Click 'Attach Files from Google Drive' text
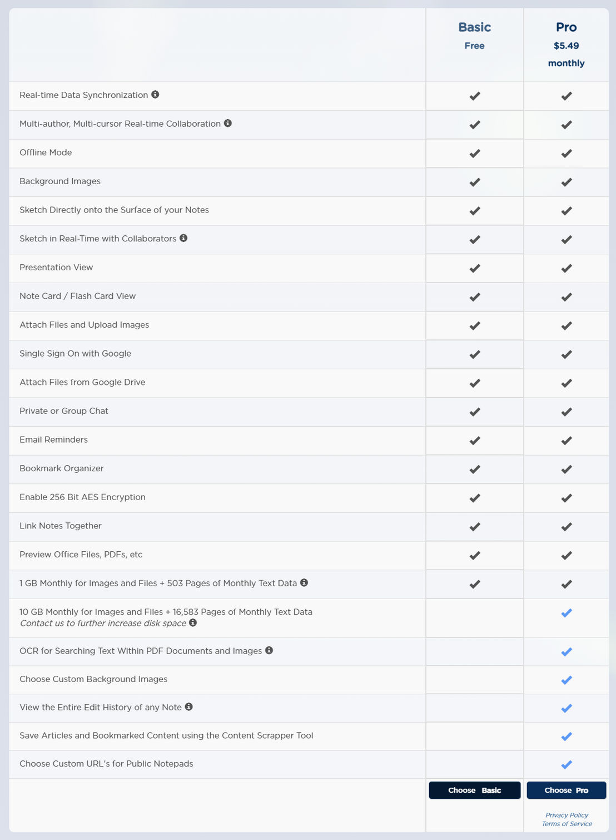Image resolution: width=616 pixels, height=840 pixels. [x=82, y=382]
